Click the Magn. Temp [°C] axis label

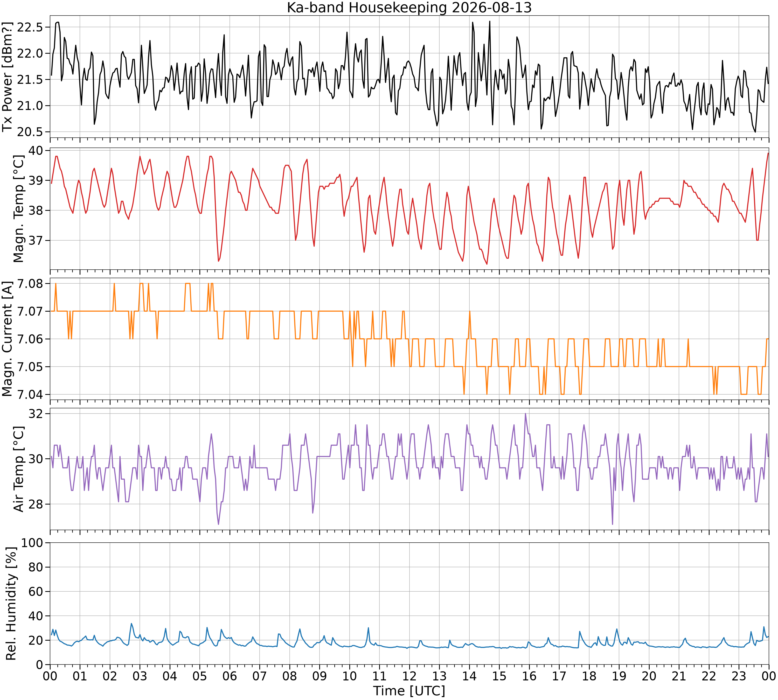click(18, 209)
